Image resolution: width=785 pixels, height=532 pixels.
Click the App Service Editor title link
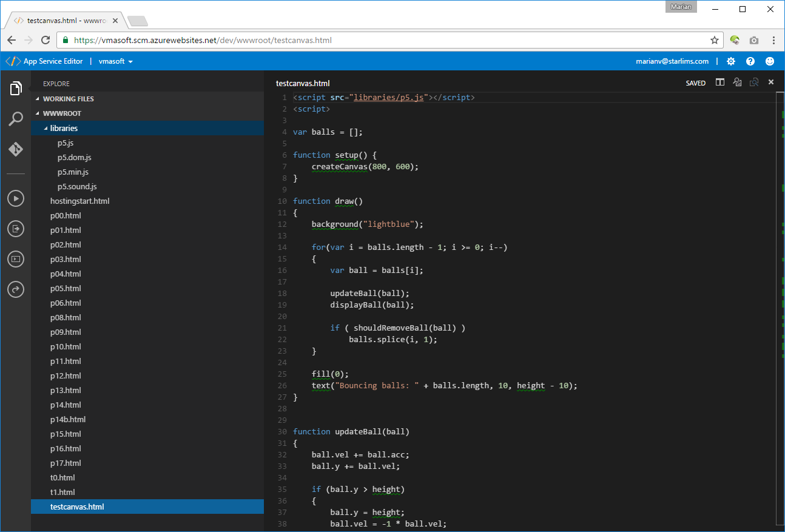coord(53,61)
